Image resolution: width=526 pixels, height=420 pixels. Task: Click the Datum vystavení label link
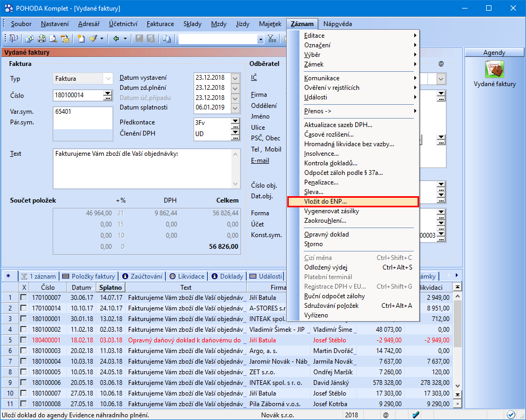point(143,78)
